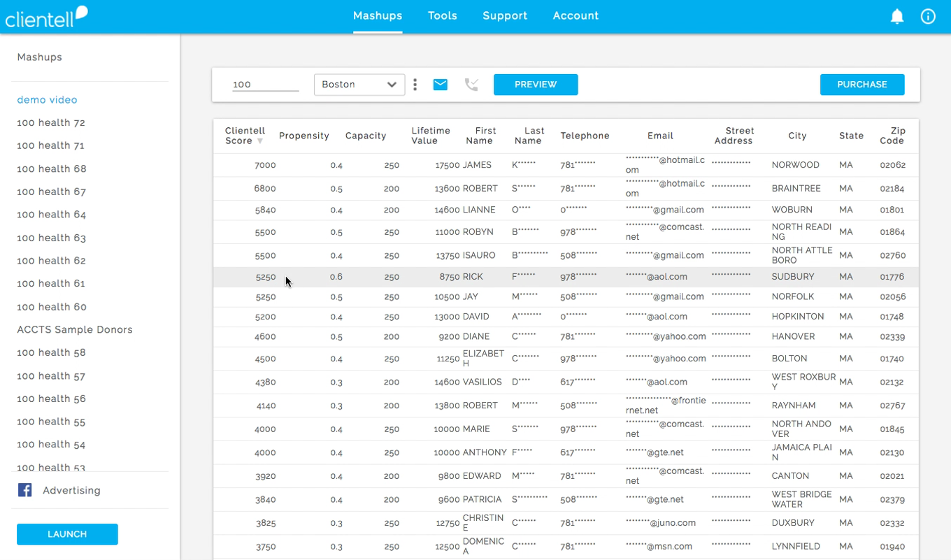Click the record count input field
This screenshot has height=560, width=951.
point(265,85)
